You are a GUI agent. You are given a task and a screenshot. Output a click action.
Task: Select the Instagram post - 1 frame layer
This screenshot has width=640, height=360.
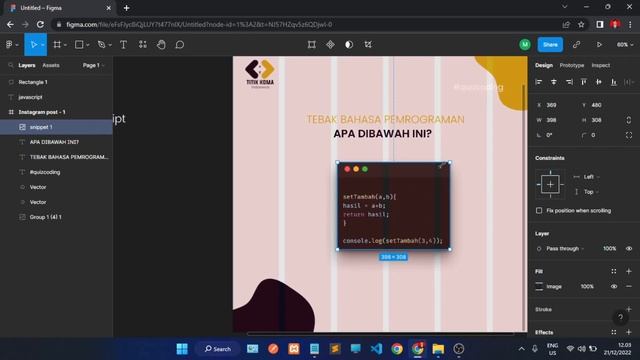coord(56,112)
